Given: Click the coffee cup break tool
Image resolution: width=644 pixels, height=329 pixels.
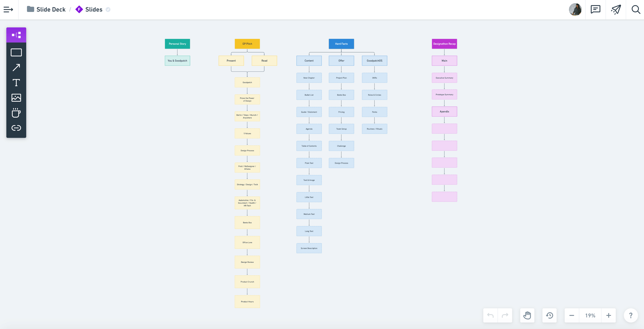Looking at the screenshot, I should point(16,113).
